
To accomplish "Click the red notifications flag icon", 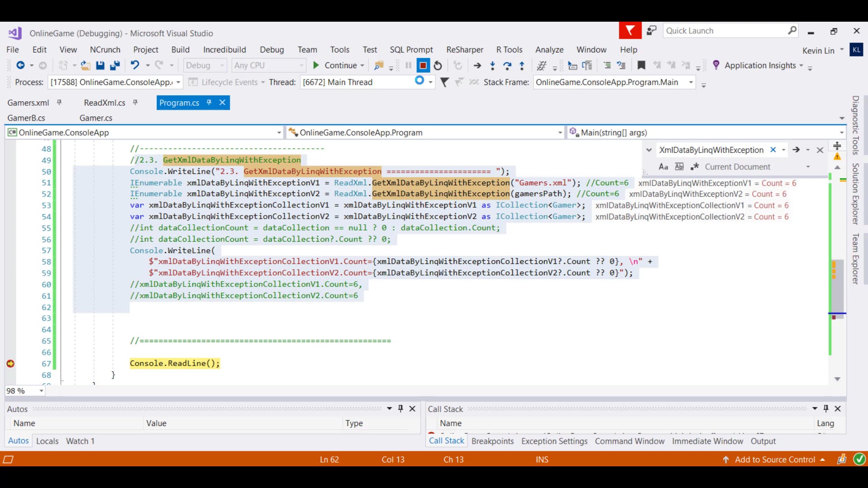I will point(630,31).
